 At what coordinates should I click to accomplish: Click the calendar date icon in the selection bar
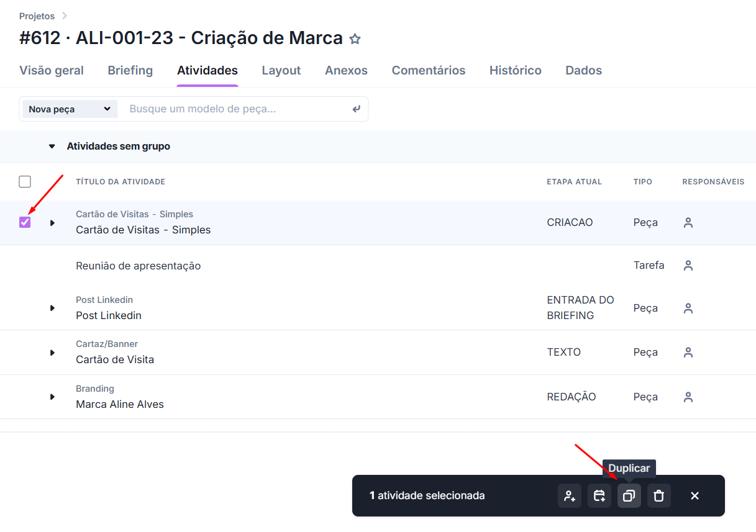599,496
